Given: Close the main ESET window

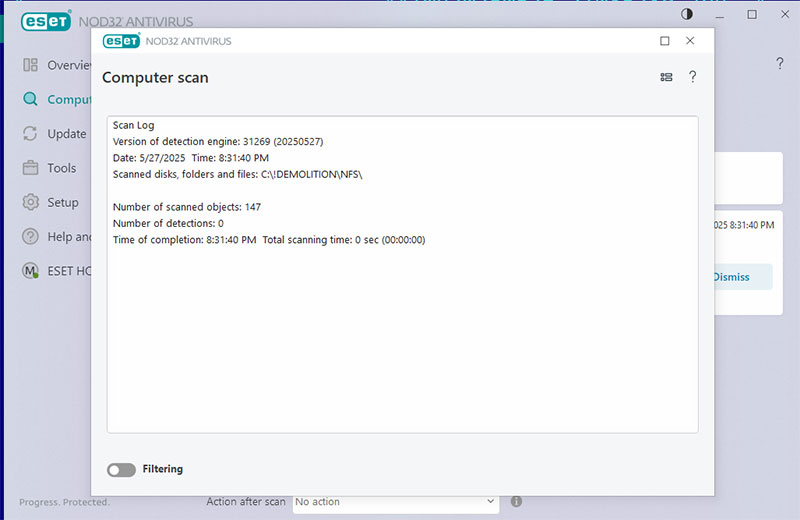Looking at the screenshot, I should (785, 14).
